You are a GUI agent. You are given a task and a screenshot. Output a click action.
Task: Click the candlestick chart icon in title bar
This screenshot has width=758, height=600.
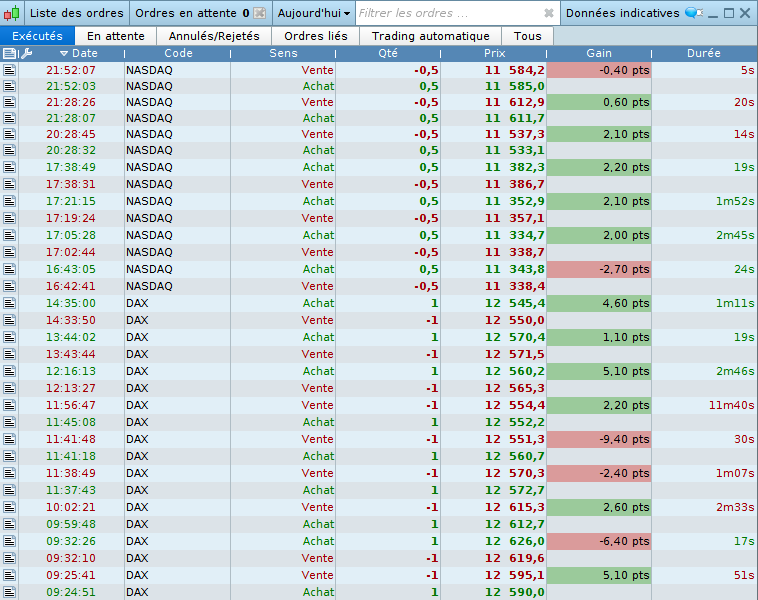pos(11,14)
